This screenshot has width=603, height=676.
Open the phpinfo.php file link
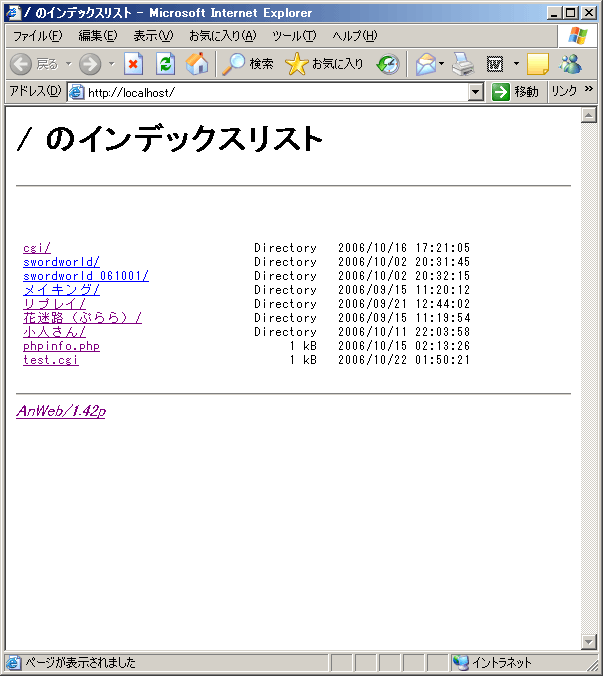(61, 346)
